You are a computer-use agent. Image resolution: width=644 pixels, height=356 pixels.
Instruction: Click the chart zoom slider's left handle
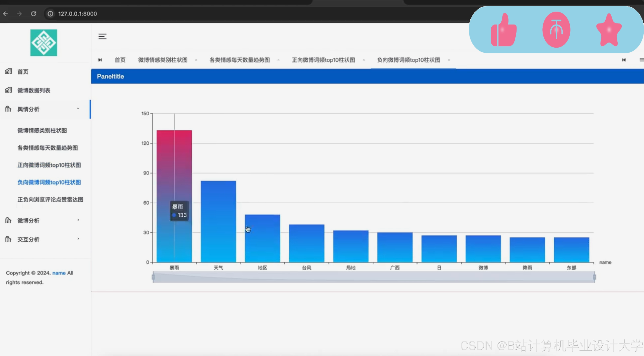[x=153, y=277]
